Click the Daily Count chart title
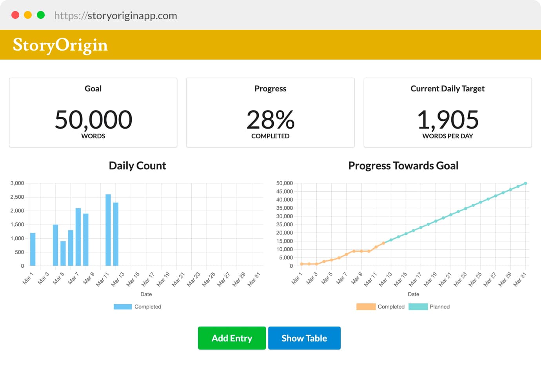 tap(138, 166)
